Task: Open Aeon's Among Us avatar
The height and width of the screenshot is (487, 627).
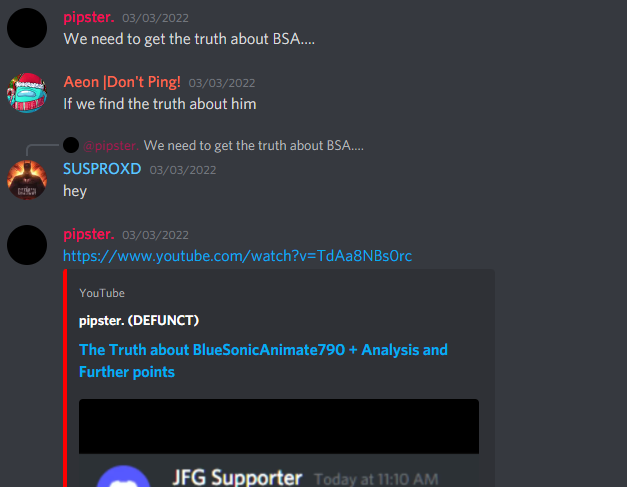Action: (27, 93)
